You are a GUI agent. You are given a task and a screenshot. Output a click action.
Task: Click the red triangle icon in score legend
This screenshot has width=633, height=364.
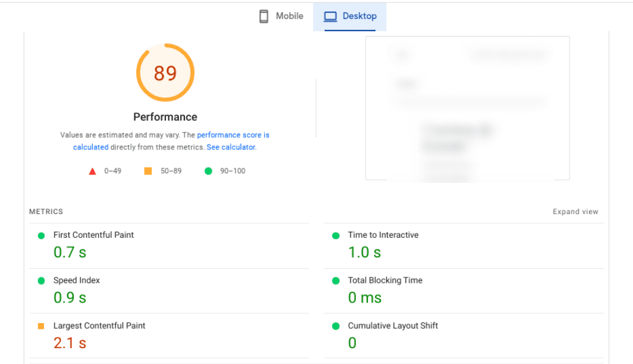click(93, 171)
